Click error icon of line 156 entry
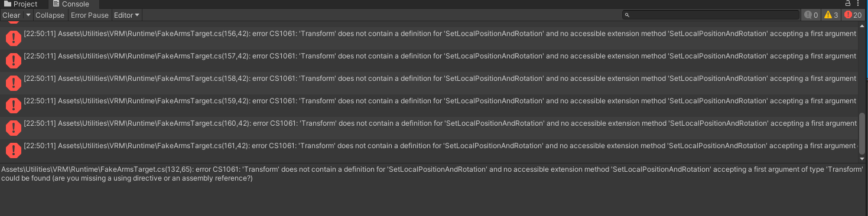This screenshot has width=868, height=216. click(13, 38)
